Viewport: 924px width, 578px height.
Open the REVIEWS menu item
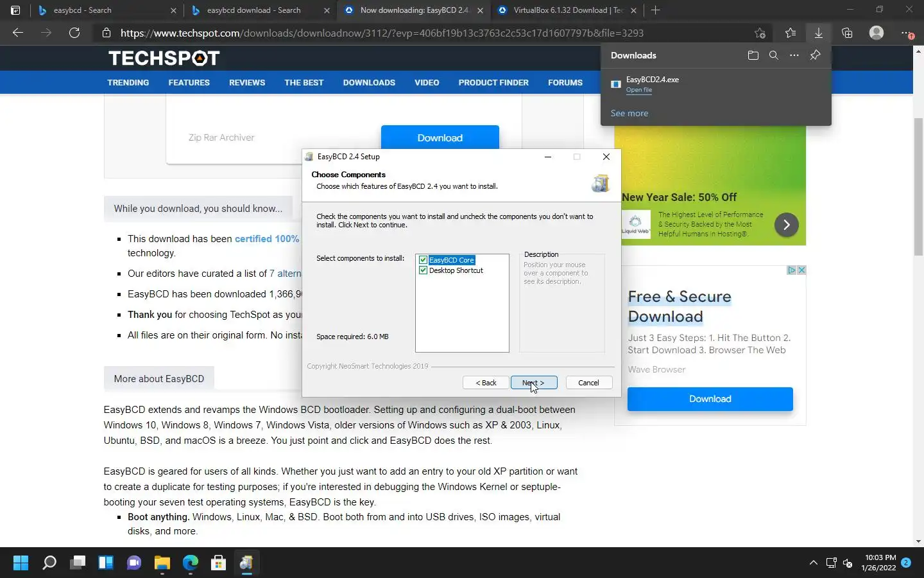pyautogui.click(x=247, y=83)
